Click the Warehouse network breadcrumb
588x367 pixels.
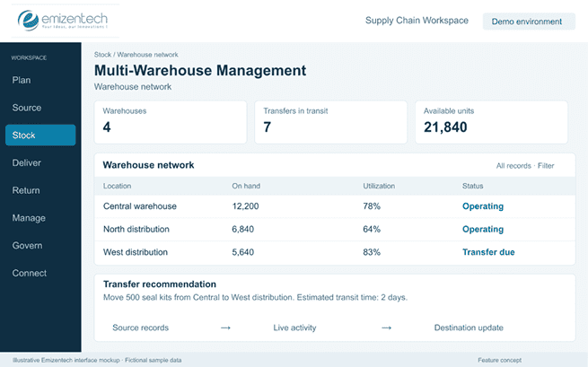(147, 55)
